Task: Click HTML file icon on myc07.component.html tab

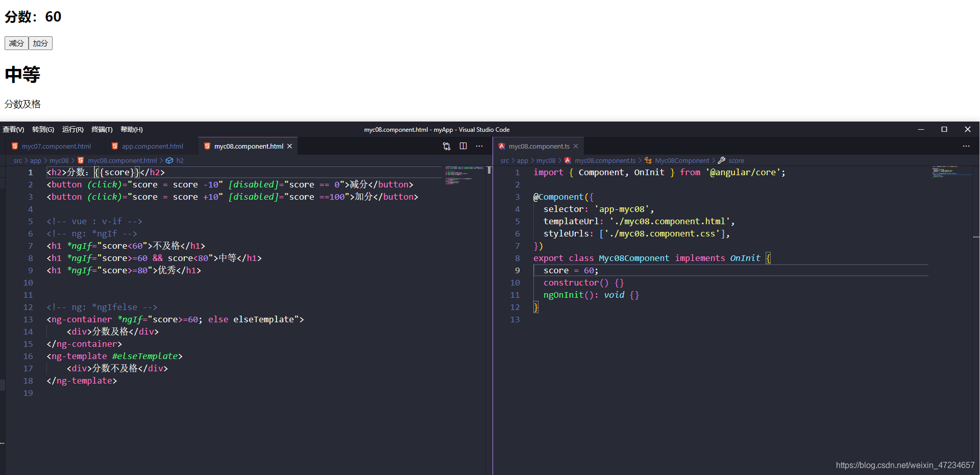Action: (15, 147)
